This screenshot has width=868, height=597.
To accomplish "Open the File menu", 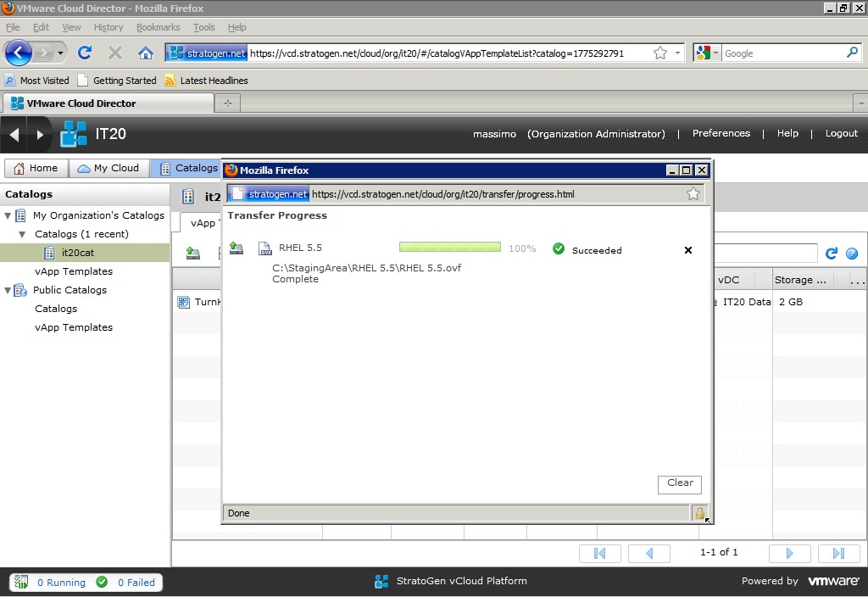I will point(13,27).
